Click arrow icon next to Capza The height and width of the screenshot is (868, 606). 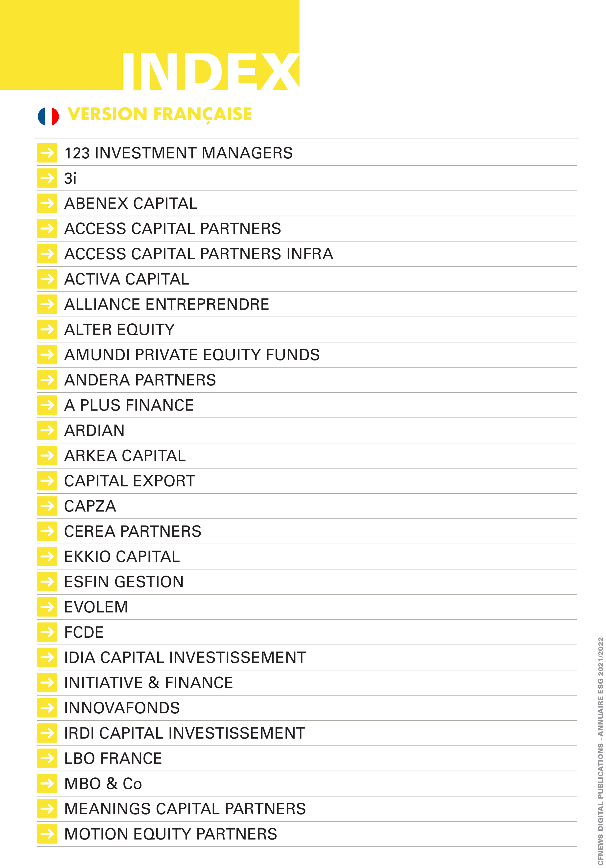47,506
